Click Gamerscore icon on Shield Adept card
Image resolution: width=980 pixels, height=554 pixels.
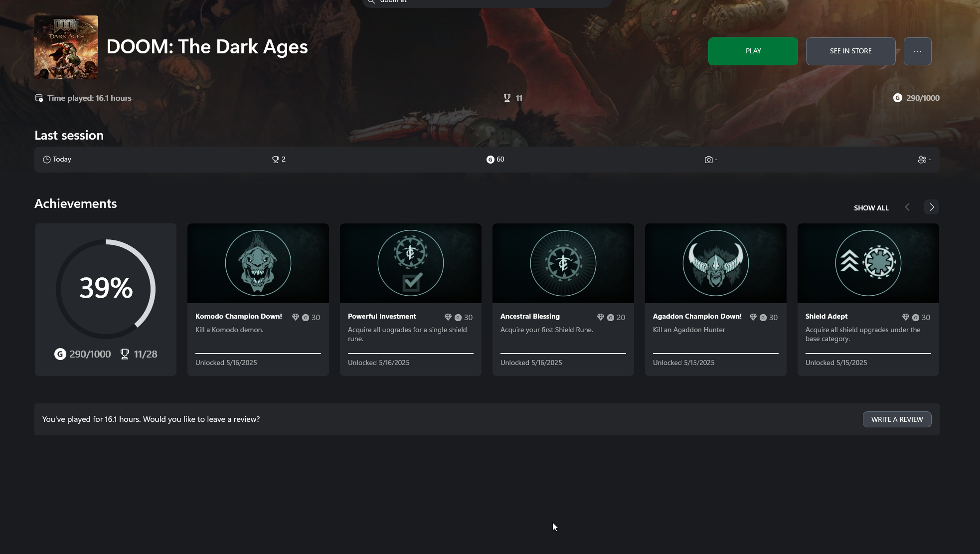tap(916, 318)
